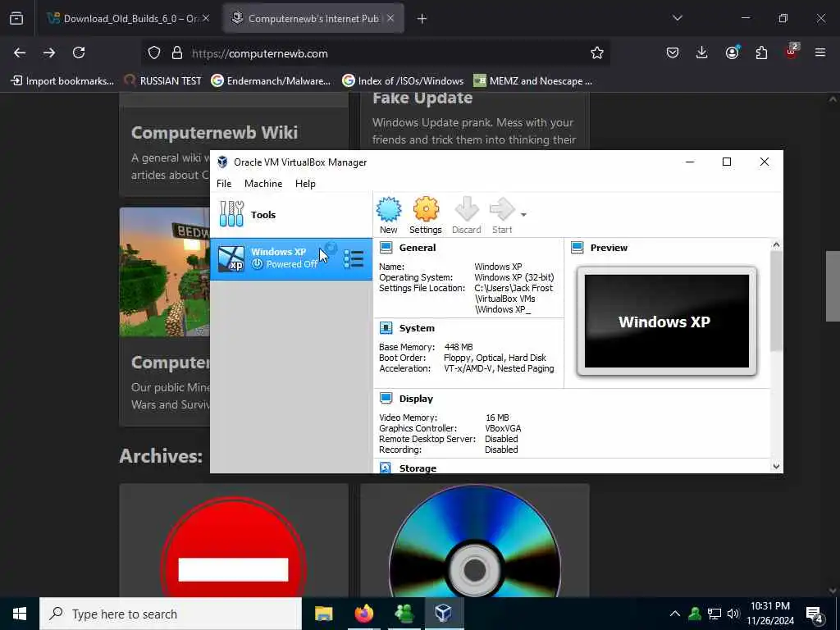Image resolution: width=840 pixels, height=630 pixels.
Task: Click the details pane scroll up arrow
Action: [776, 244]
